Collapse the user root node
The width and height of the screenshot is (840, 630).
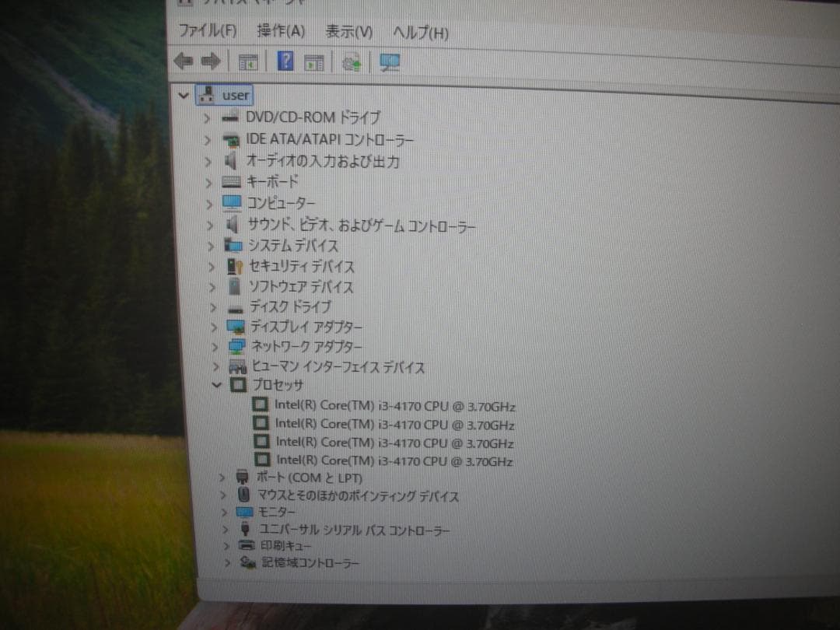[x=184, y=95]
